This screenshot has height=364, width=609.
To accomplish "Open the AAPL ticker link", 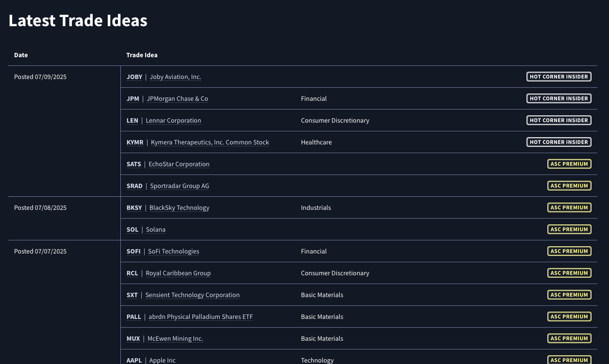I will click(x=134, y=360).
